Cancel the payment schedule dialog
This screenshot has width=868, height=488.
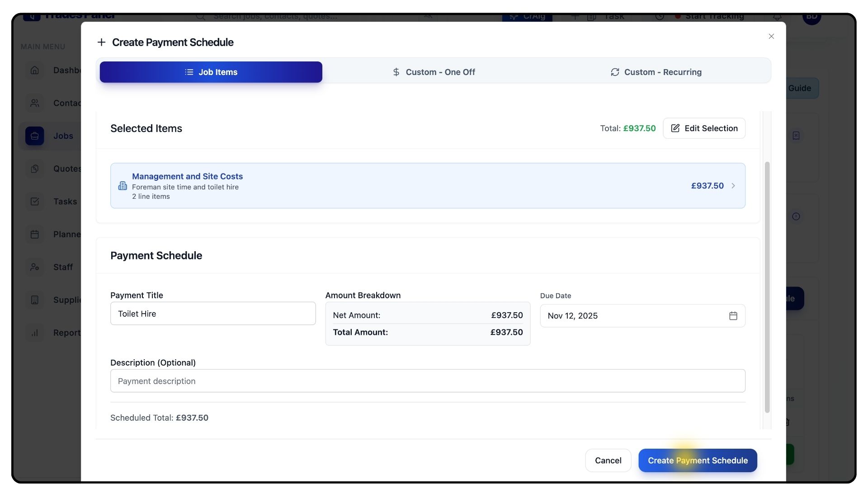[608, 460]
